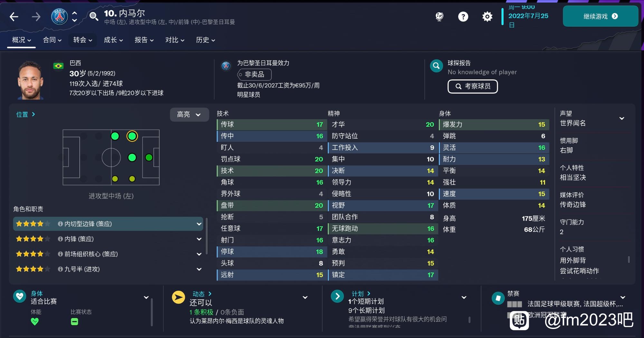Viewport: 644px width, 338px height.
Task: Click the forward navigation arrow
Action: [36, 17]
